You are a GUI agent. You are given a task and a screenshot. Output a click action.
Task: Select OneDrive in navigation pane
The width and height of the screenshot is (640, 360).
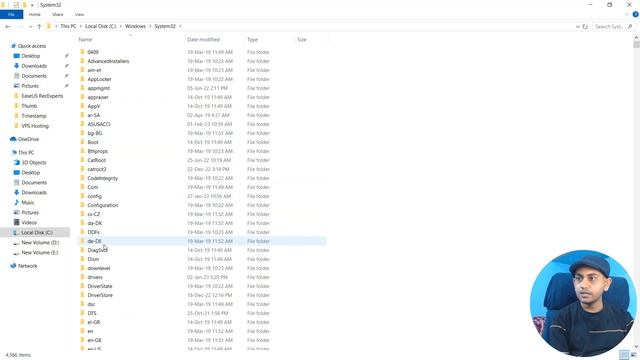point(28,139)
